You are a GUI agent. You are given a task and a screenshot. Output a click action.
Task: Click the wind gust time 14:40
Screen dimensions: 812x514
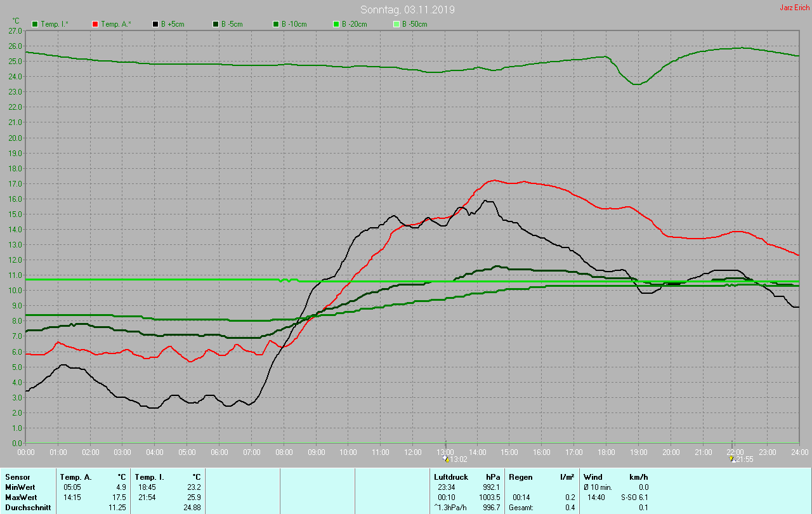[596, 497]
